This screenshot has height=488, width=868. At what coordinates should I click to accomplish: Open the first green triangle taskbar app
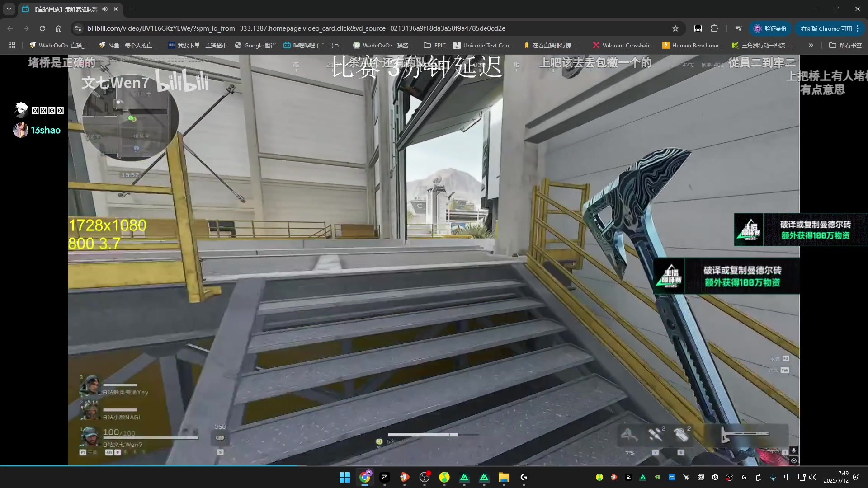click(464, 477)
